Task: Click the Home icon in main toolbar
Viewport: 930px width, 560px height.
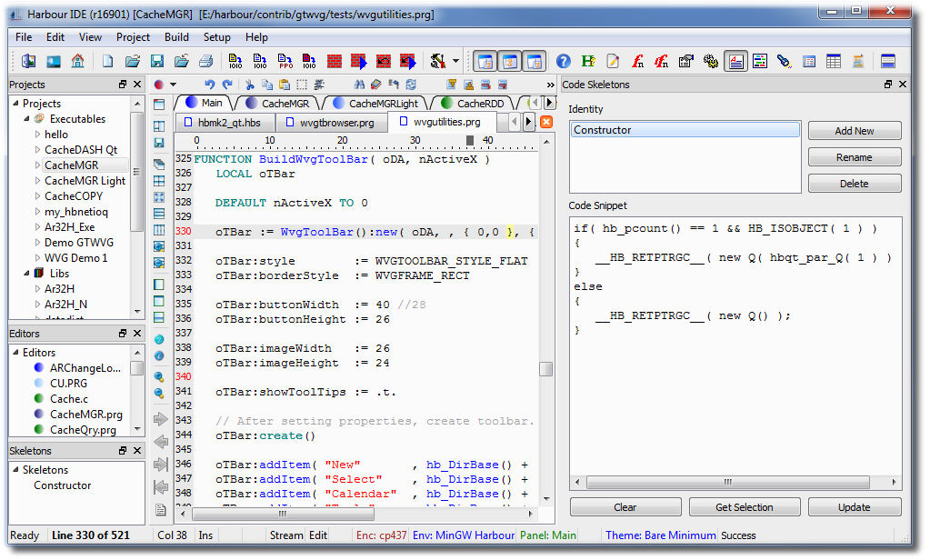Action: (78, 61)
